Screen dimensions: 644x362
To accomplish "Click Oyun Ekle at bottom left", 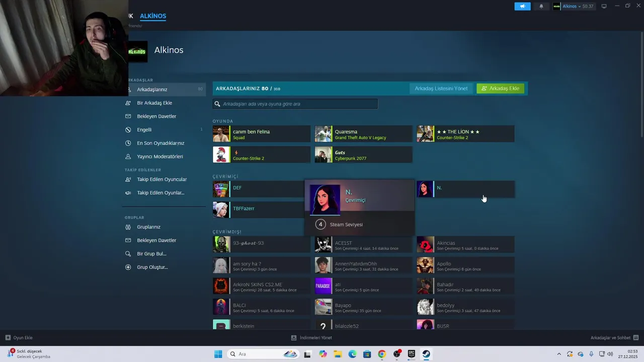I will coord(19,338).
